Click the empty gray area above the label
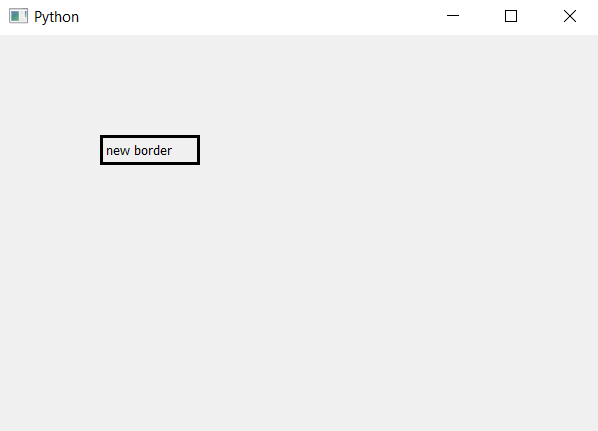598x431 pixels. 150,84
